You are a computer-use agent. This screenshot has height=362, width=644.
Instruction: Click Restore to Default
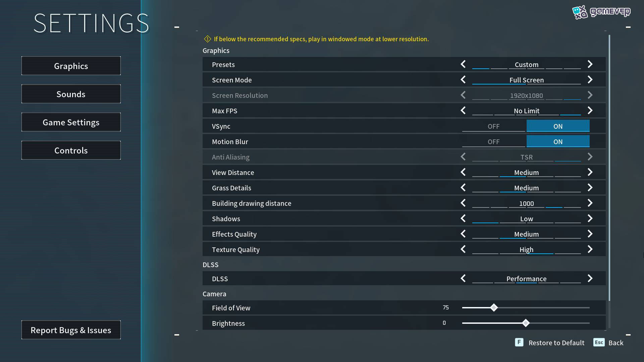[556, 343]
